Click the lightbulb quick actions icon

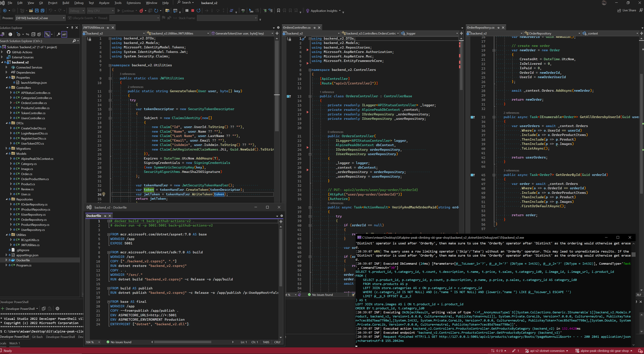pyautogui.click(x=104, y=194)
